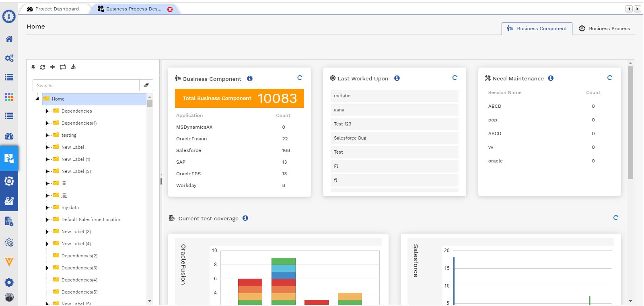Refresh the Current test coverage section
The width and height of the screenshot is (644, 306).
pyautogui.click(x=616, y=218)
